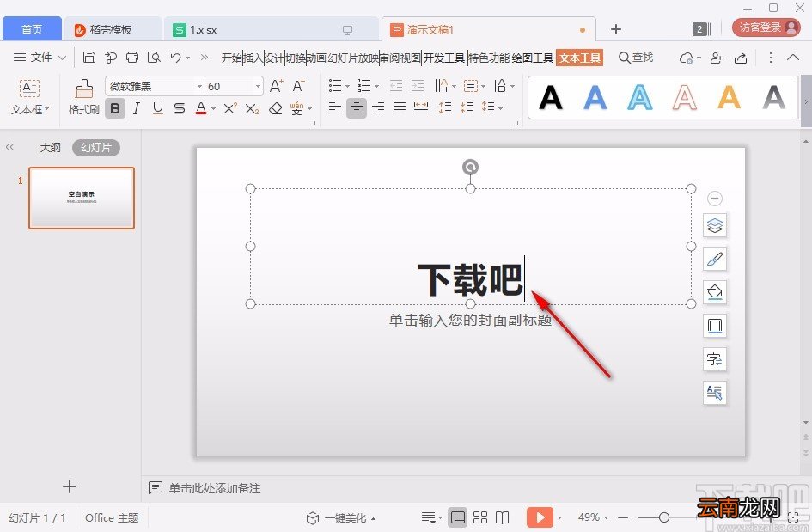Align text right

pyautogui.click(x=378, y=108)
